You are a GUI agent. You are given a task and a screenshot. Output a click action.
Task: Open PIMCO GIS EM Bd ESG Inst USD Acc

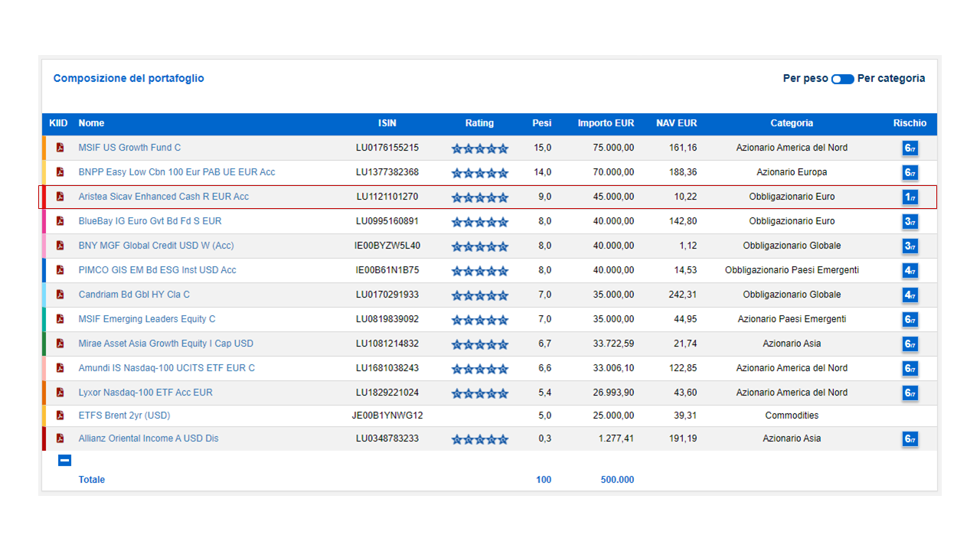pyautogui.click(x=157, y=270)
